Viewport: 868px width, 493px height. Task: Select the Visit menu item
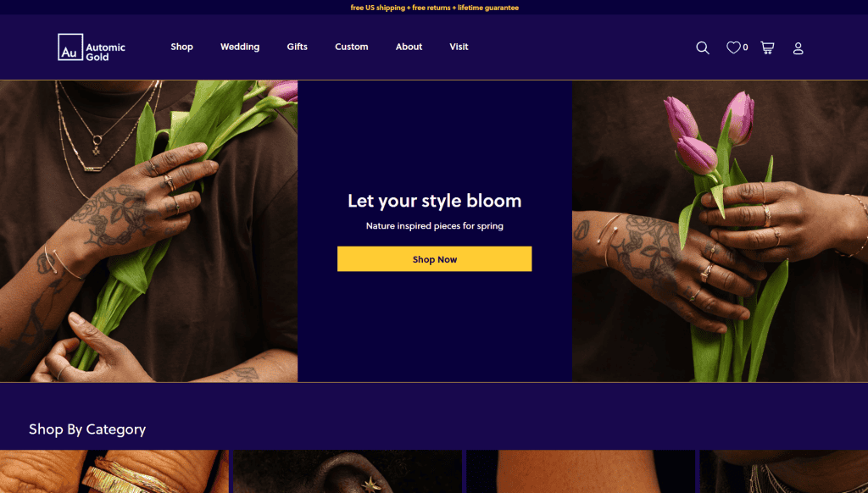[459, 47]
